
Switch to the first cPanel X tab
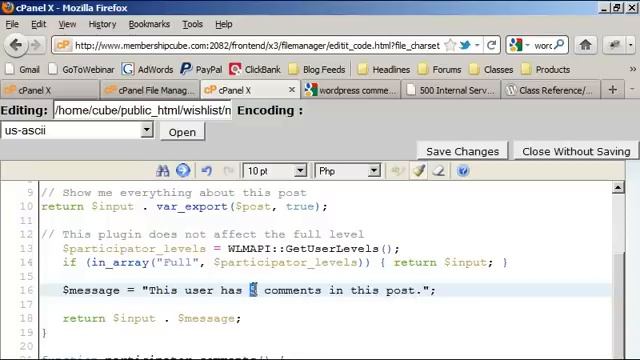[50, 90]
